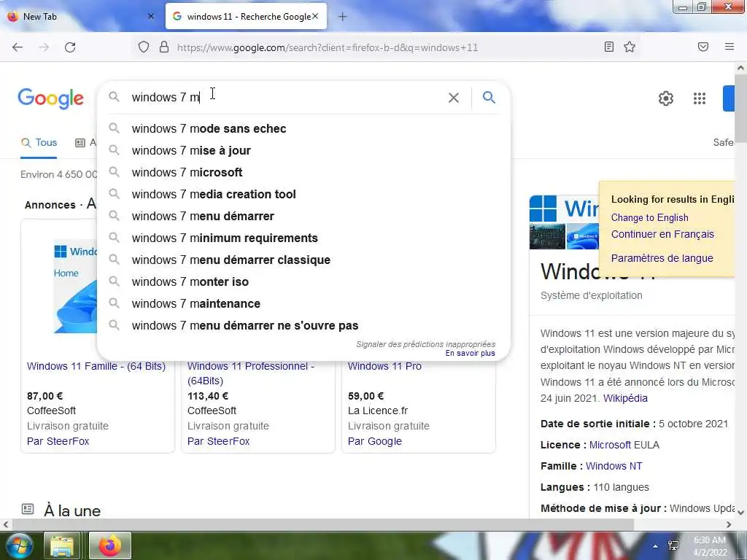747x560 pixels.
Task: Open the Windows 11 Pro listing
Action: [384, 366]
